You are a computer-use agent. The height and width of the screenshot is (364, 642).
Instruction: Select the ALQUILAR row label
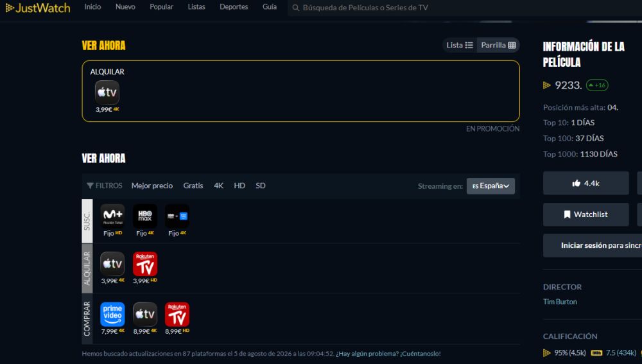click(x=87, y=268)
